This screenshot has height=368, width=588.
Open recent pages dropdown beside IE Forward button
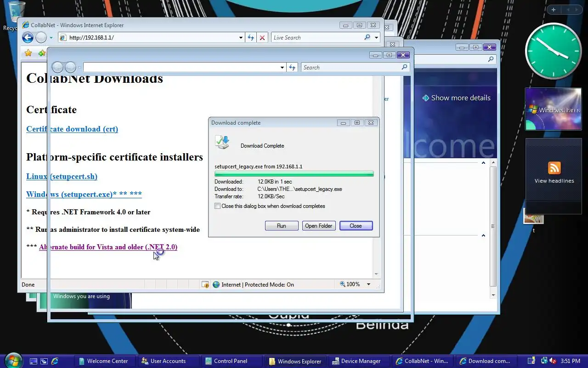51,38
